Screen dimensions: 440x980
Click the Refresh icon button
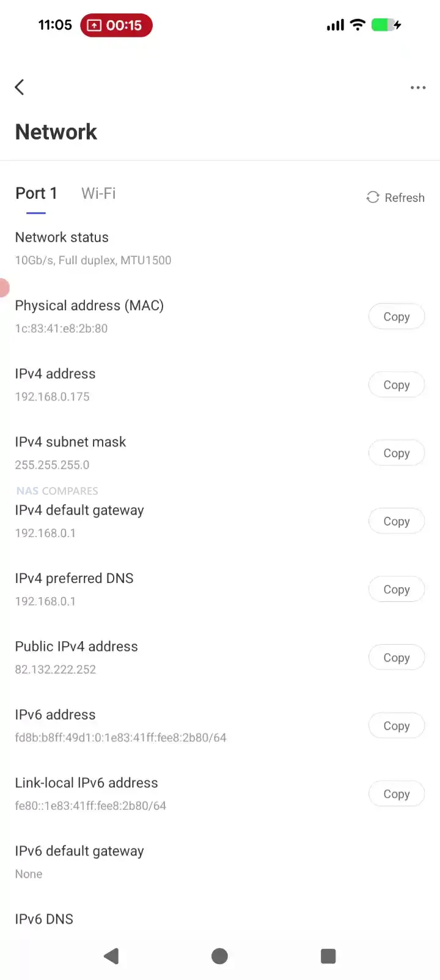(373, 197)
